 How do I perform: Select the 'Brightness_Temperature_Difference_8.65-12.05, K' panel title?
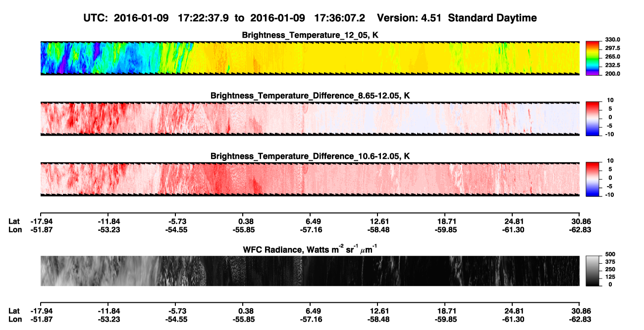310,95
